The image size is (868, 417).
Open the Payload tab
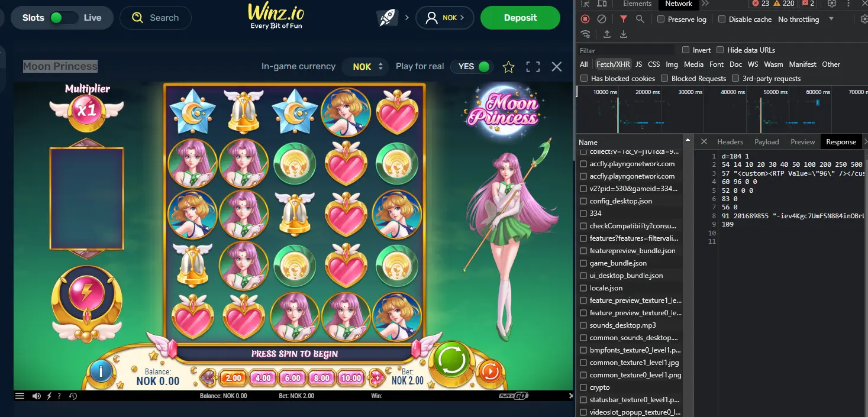point(767,142)
